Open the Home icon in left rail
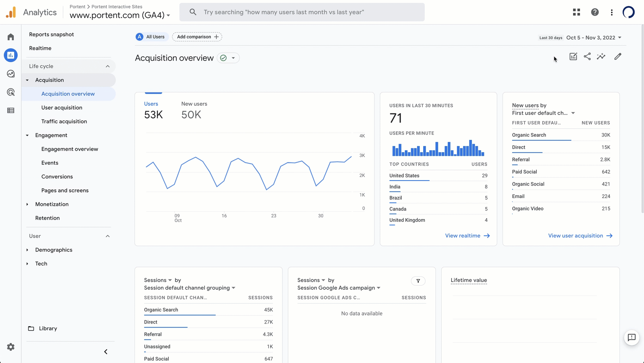 (x=11, y=37)
